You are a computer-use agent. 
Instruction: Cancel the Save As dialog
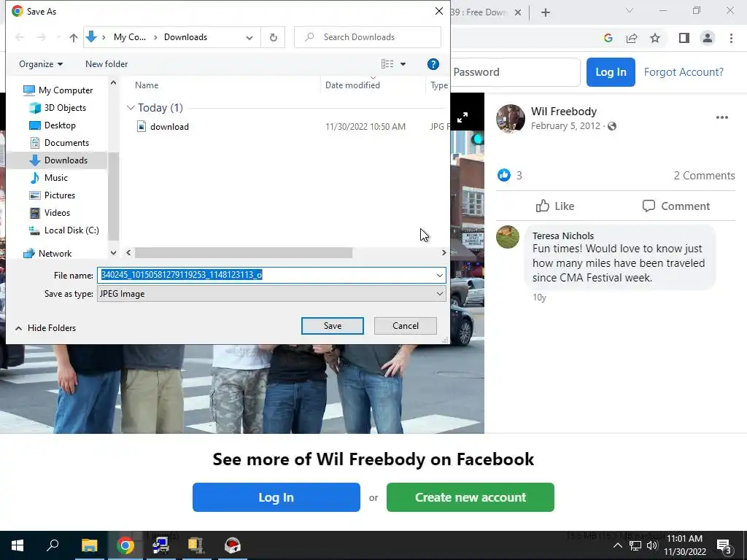point(406,326)
